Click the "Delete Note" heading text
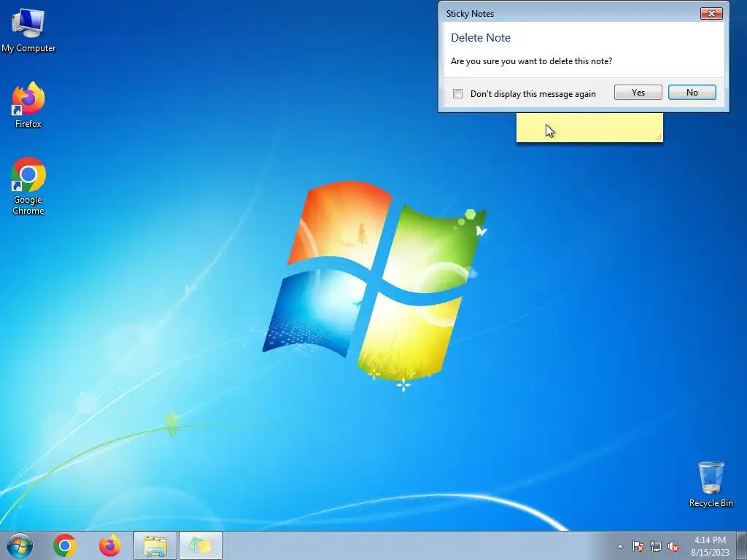Screen dimensions: 747x560 pos(481,38)
